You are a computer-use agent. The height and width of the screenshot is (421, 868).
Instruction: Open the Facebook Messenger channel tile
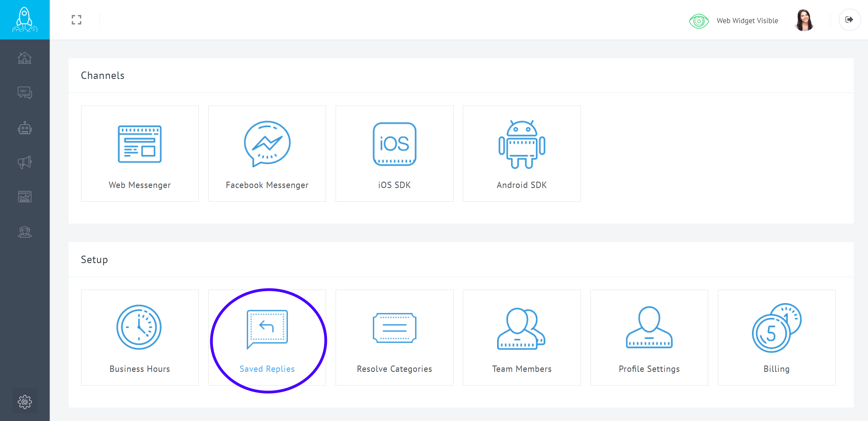pos(267,153)
